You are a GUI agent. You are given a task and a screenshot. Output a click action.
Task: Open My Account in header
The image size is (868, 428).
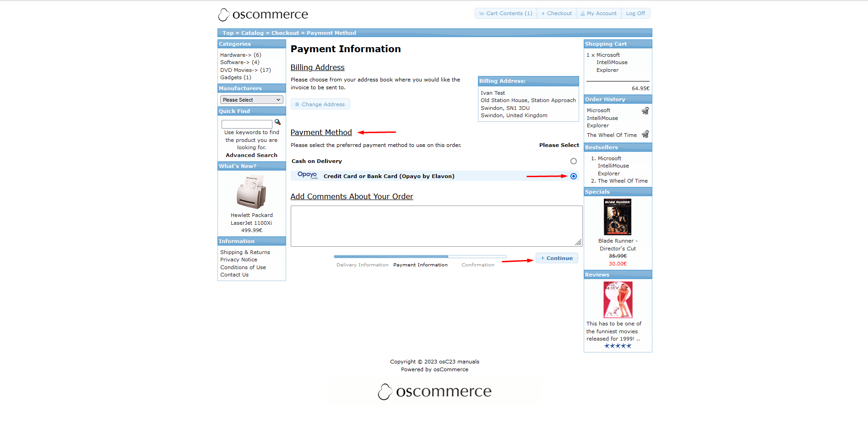pos(598,13)
